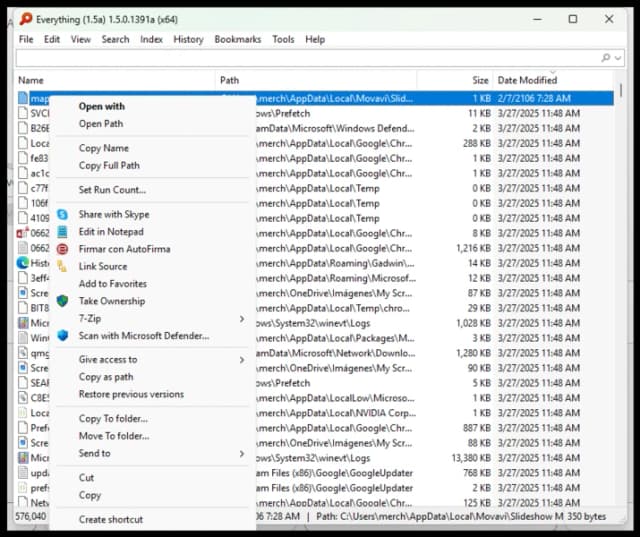Click the icon of the 'ac1c' file row
The height and width of the screenshot is (537, 640).
tap(23, 173)
